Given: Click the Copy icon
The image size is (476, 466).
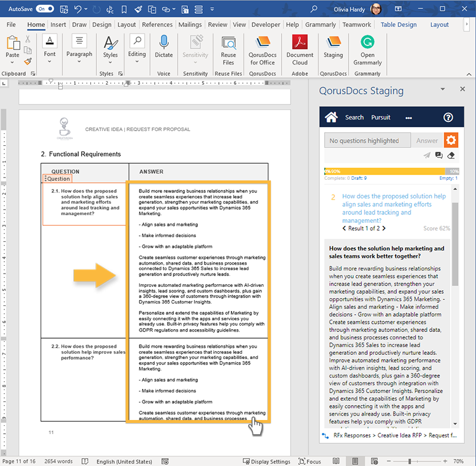Looking at the screenshot, I should click(x=28, y=50).
